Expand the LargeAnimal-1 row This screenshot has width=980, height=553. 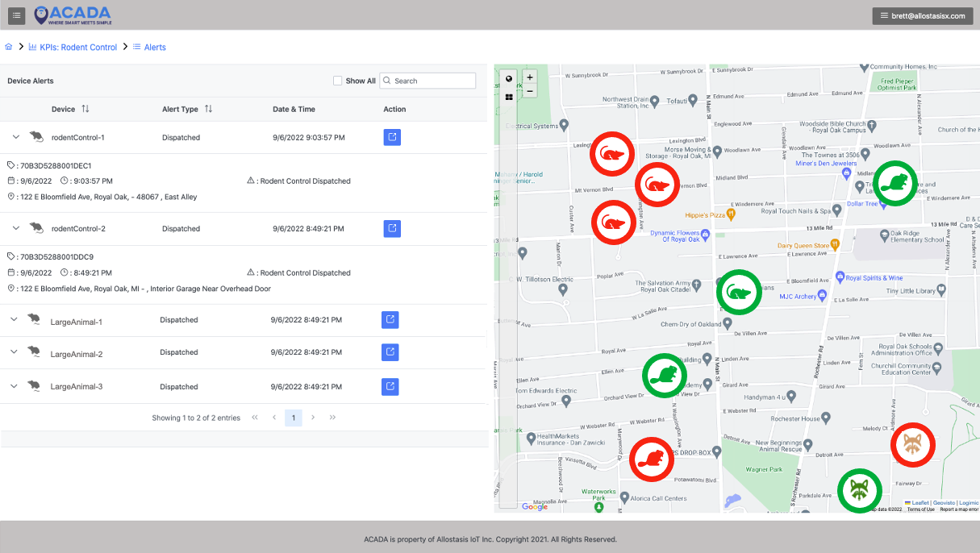14,320
